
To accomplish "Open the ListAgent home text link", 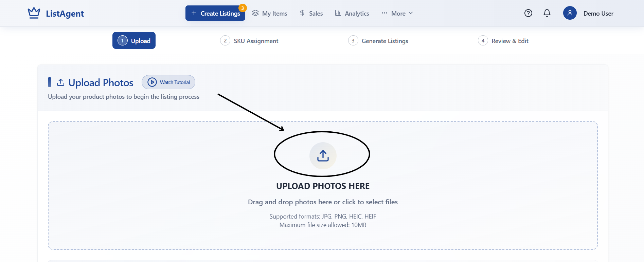I will coord(65,14).
